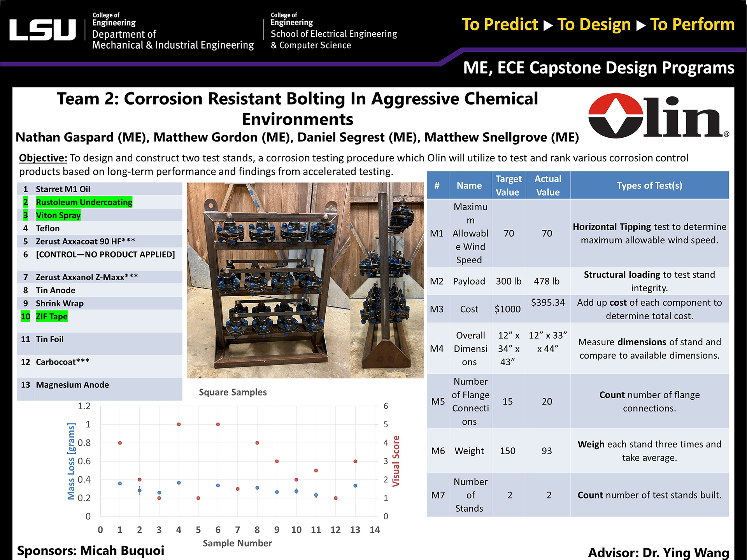Screen dimensions: 747x560
Task: Click the Square Samples chart title
Action: (233, 392)
